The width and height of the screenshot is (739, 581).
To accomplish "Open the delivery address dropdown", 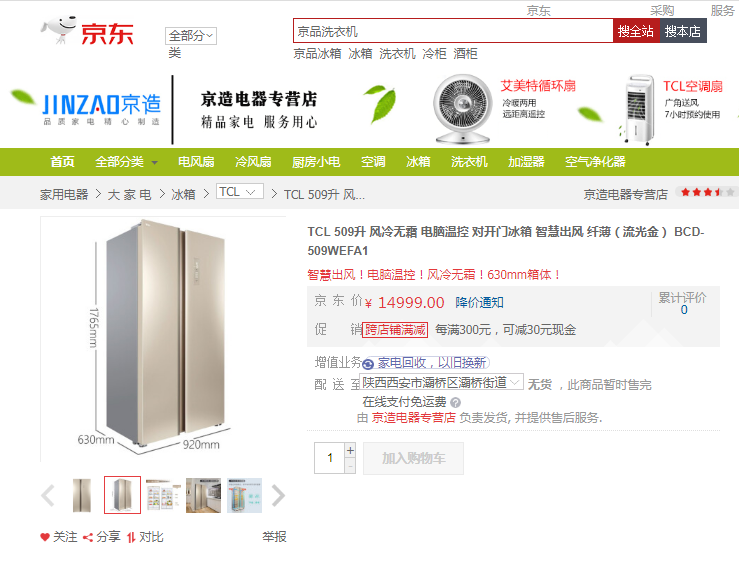I will 441,382.
